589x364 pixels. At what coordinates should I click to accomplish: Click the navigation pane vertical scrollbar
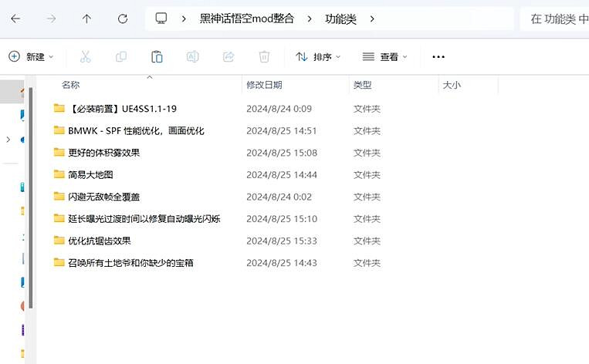(x=31, y=197)
